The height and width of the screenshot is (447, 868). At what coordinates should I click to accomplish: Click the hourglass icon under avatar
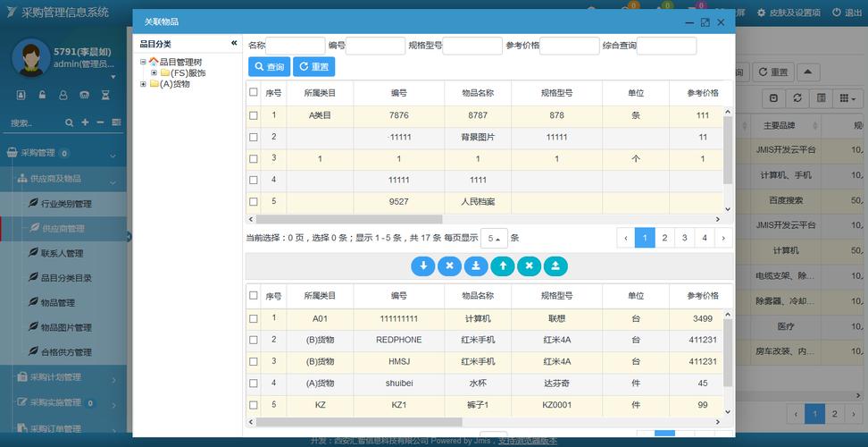click(105, 96)
